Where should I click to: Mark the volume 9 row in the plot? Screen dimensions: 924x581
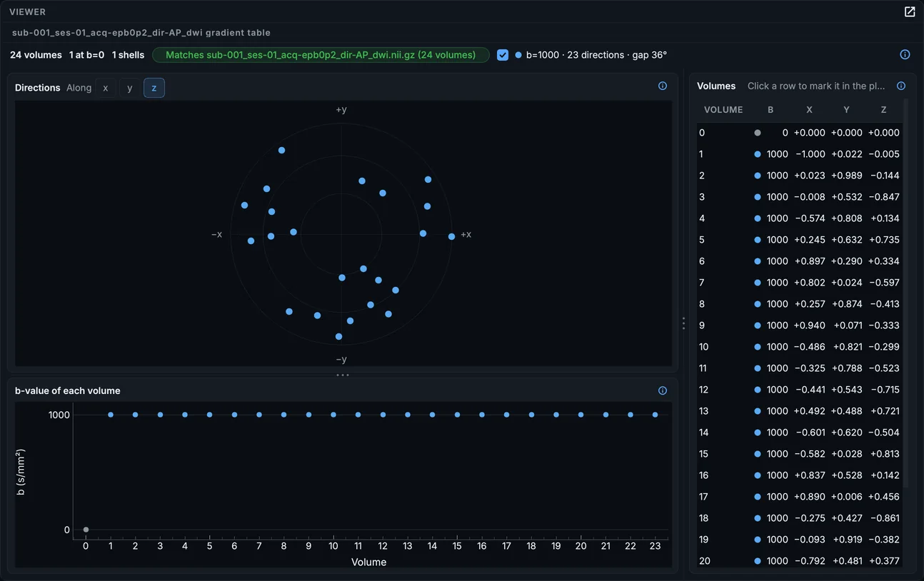800,325
